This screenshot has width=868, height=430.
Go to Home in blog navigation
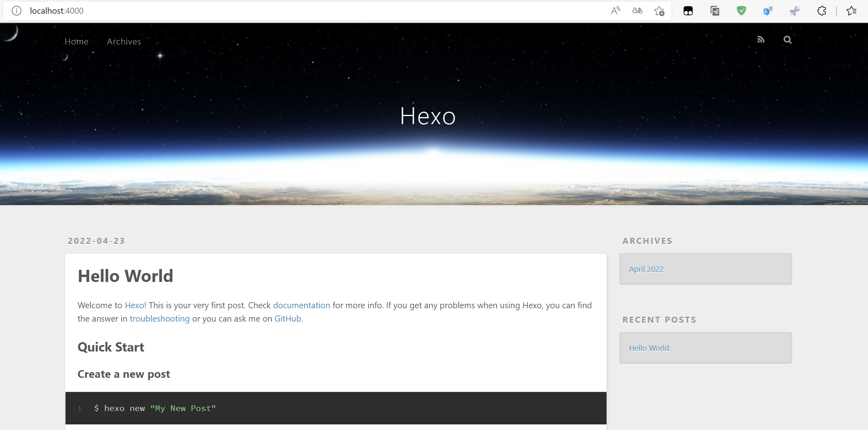tap(76, 41)
